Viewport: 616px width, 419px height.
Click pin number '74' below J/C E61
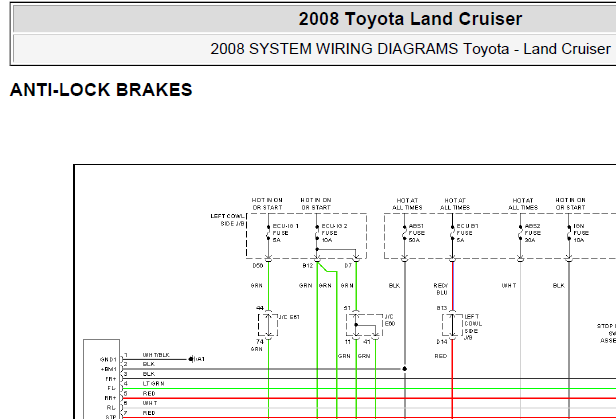tap(260, 342)
